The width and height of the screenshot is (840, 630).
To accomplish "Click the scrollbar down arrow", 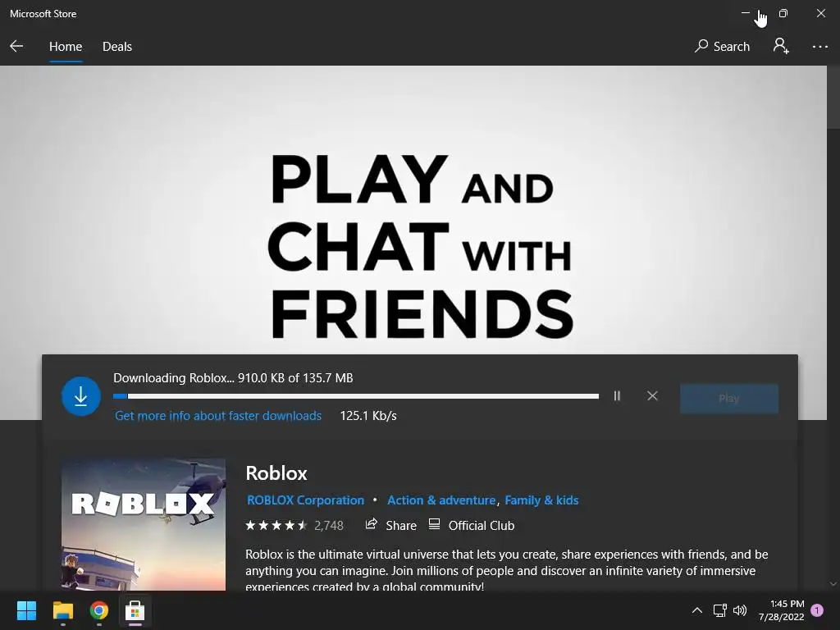I will click(833, 584).
